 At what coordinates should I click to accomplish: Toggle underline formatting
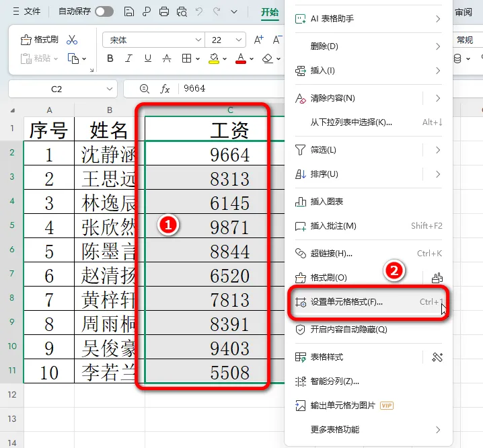tap(148, 59)
